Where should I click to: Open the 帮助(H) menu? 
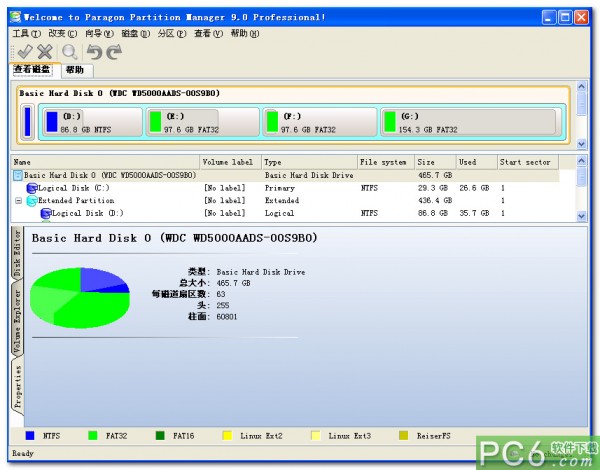(245, 34)
